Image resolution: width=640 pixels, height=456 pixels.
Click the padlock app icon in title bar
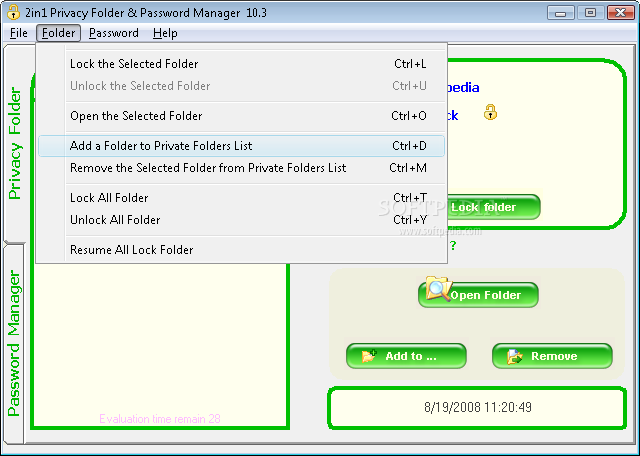coord(13,12)
